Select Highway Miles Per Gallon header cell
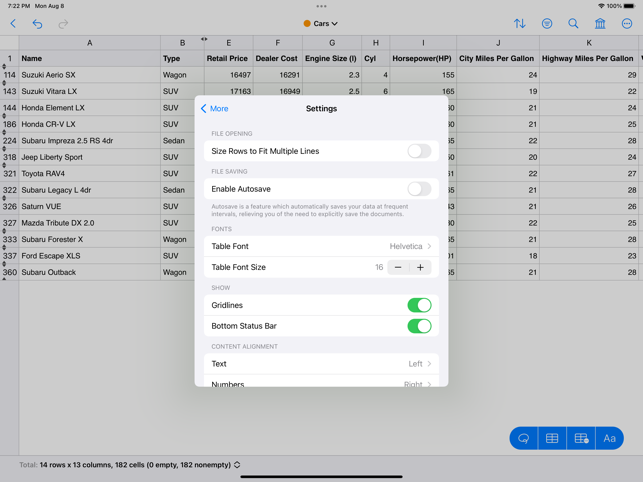 coord(589,58)
